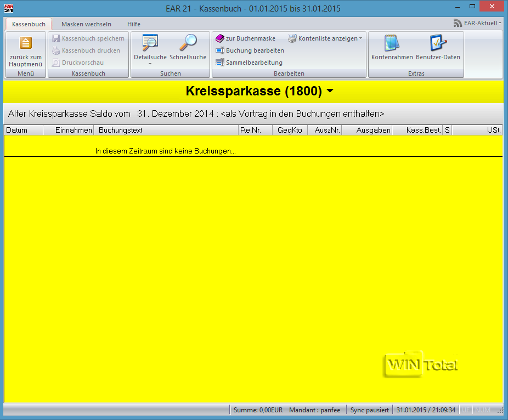Click the Extras ribbon group label
This screenshot has height=420, width=508.
pyautogui.click(x=416, y=73)
